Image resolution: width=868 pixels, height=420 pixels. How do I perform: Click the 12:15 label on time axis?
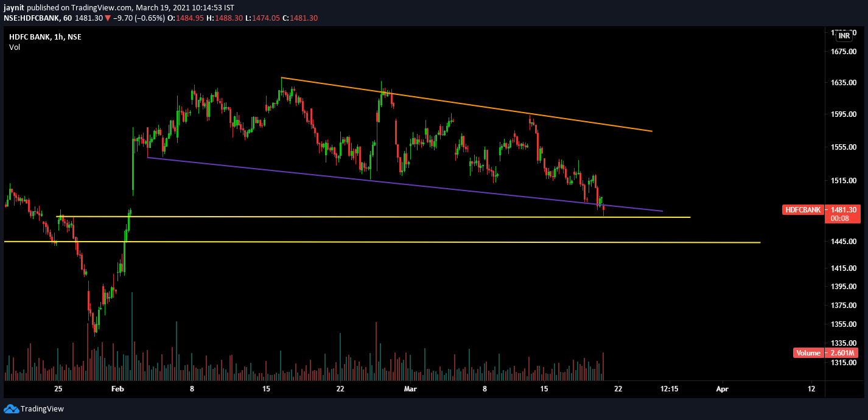(x=669, y=388)
